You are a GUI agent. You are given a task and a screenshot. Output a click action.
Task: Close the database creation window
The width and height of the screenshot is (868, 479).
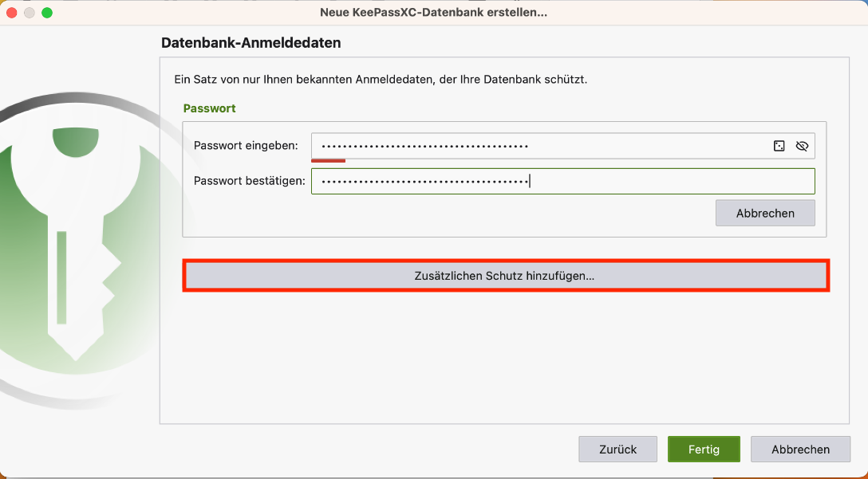pos(12,13)
